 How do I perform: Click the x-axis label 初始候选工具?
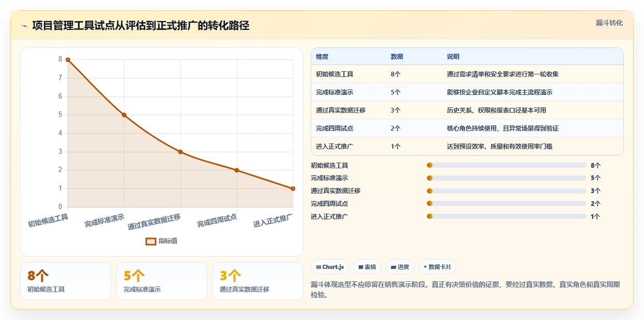point(48,221)
